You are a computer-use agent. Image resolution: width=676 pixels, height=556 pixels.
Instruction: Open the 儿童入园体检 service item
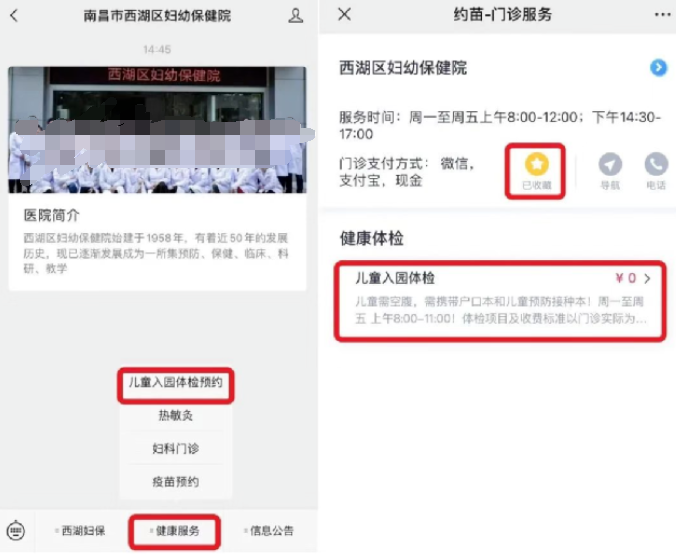click(500, 300)
